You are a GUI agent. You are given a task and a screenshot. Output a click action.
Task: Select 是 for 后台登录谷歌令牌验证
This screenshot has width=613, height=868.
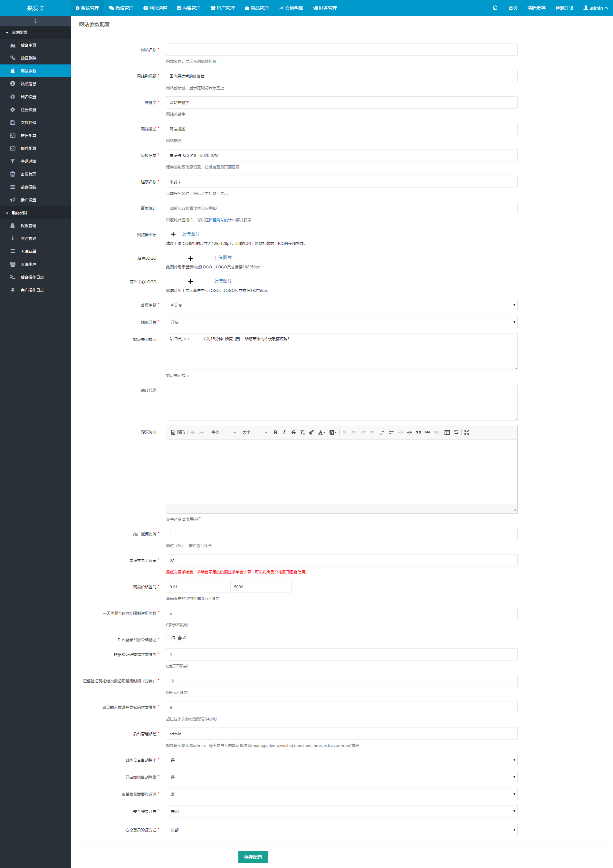pyautogui.click(x=168, y=638)
